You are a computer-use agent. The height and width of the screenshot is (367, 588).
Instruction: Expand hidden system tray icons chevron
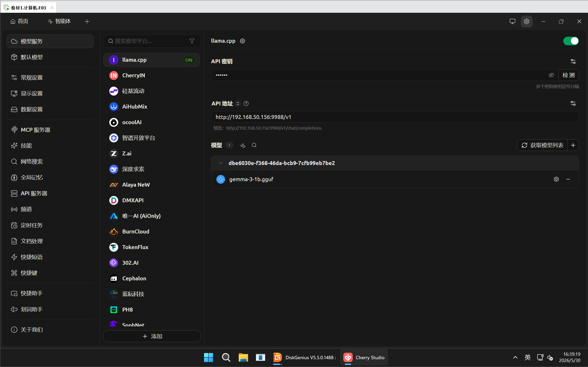(515, 357)
